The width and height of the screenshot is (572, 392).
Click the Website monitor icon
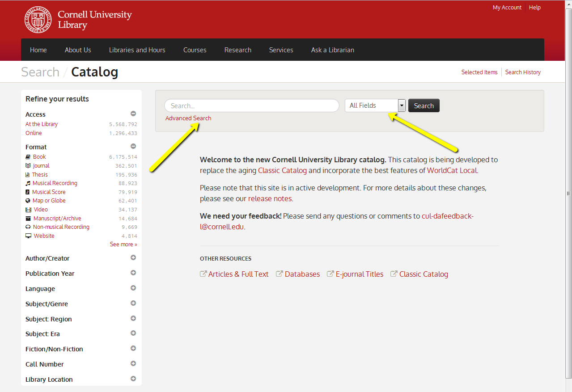(x=29, y=236)
